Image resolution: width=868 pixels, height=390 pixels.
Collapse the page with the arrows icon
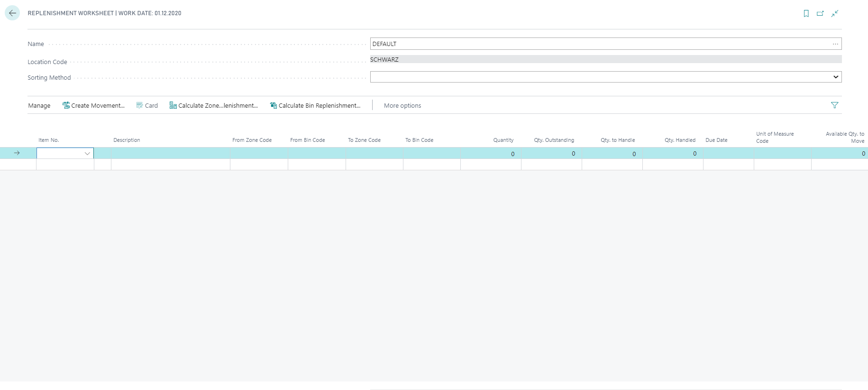point(835,13)
